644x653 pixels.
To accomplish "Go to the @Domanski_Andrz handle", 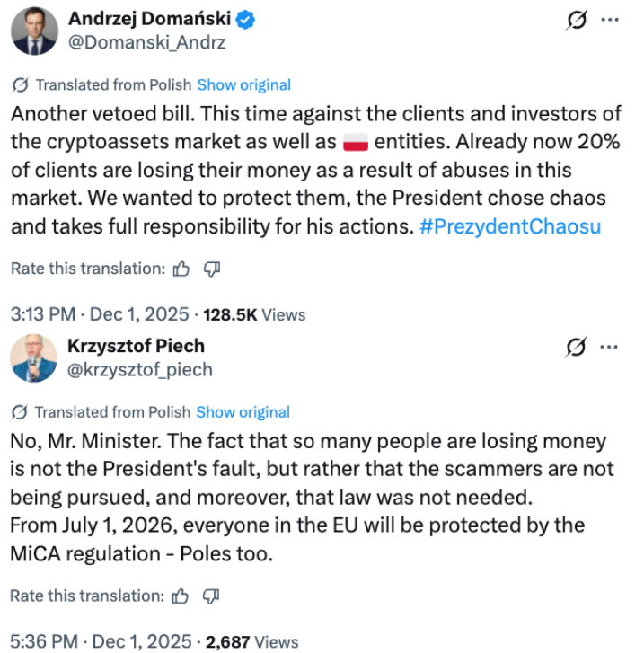I will pos(147,42).
